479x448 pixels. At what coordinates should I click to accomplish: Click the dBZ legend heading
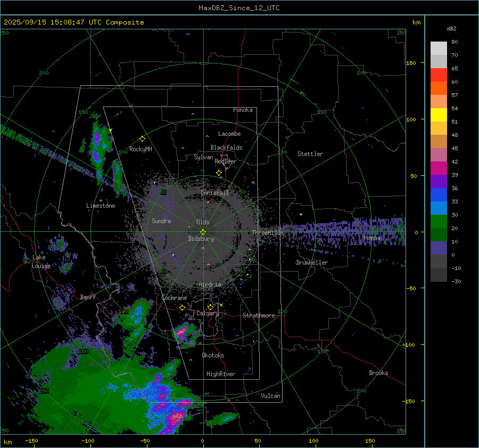pyautogui.click(x=451, y=28)
